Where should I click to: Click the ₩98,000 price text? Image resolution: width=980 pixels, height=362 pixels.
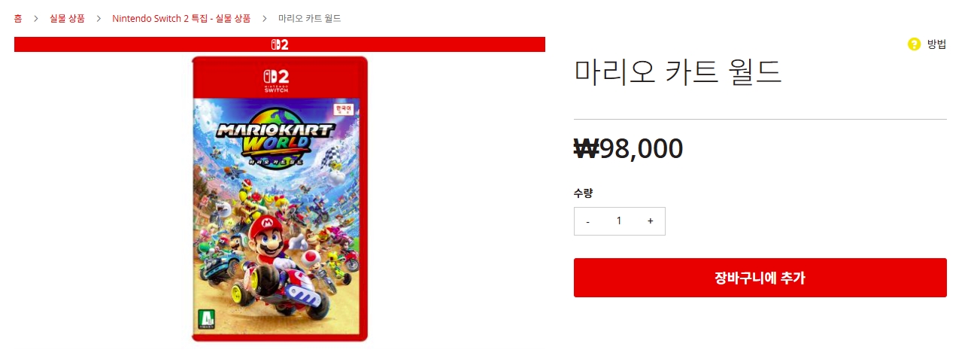(629, 150)
